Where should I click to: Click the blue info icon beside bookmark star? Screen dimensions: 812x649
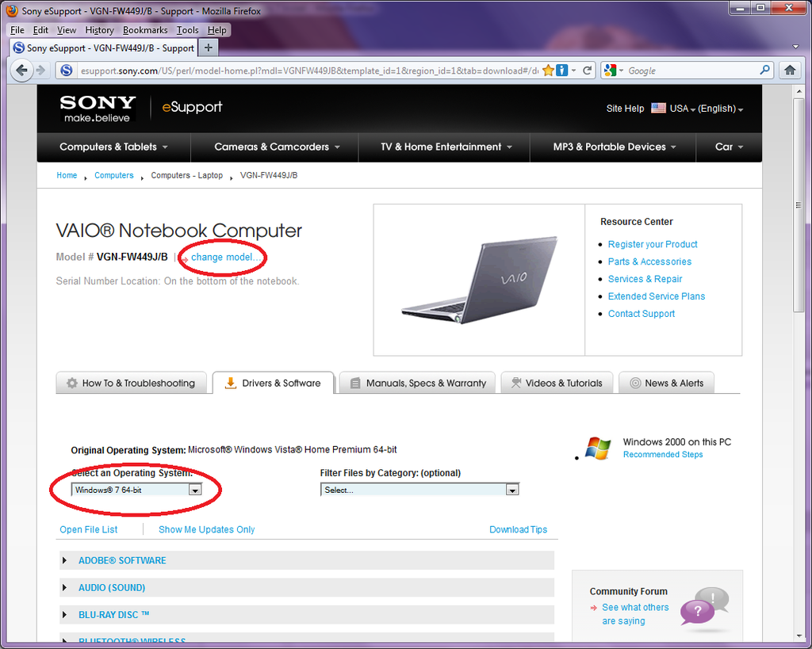tap(562, 71)
